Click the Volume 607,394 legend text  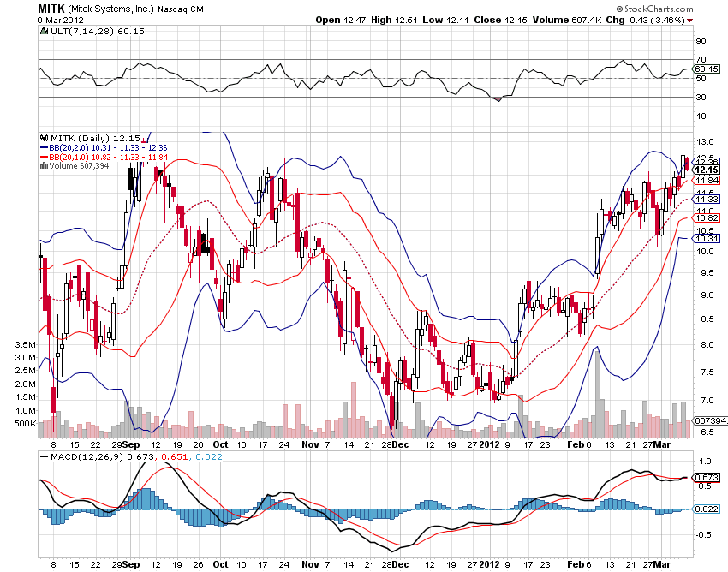[79, 166]
